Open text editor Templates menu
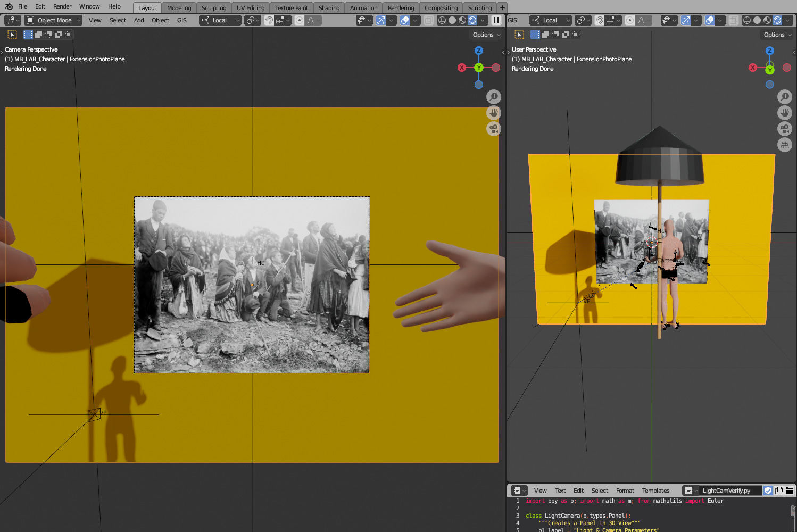Screen dimensions: 797x532 click(x=655, y=491)
